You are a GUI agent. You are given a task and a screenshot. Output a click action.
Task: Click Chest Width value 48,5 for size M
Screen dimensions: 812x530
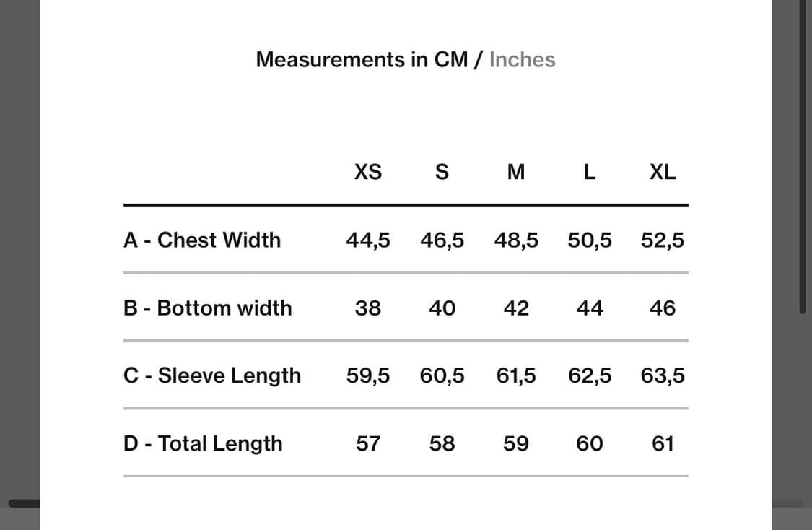(x=516, y=240)
